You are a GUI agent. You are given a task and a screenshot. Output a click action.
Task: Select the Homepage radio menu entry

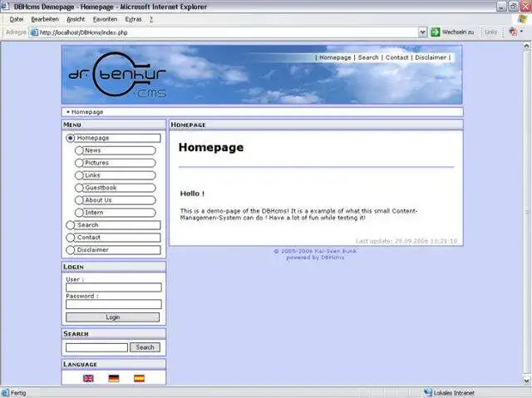[x=113, y=138]
